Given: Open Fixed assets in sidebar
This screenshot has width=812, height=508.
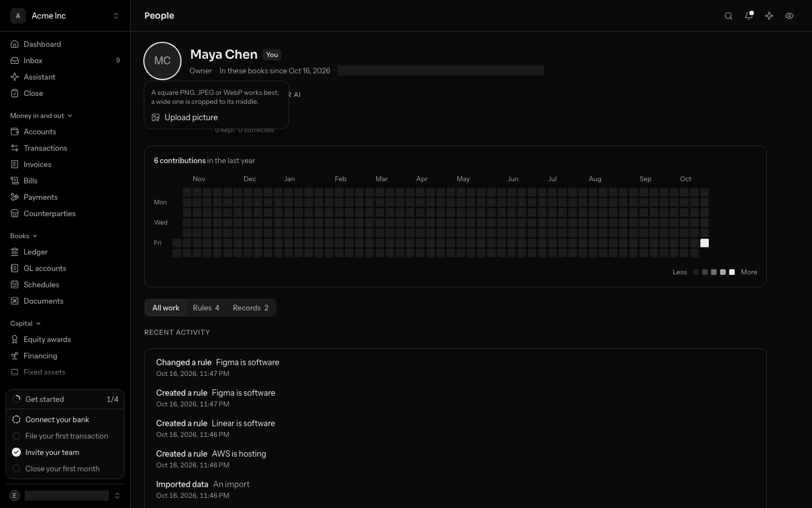Looking at the screenshot, I should [x=65, y=372].
